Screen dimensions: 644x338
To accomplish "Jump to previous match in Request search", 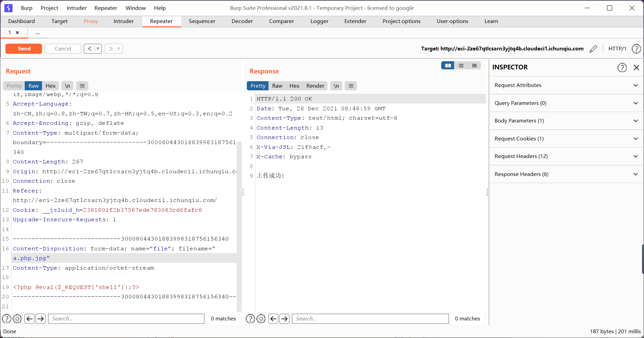I will click(x=29, y=319).
